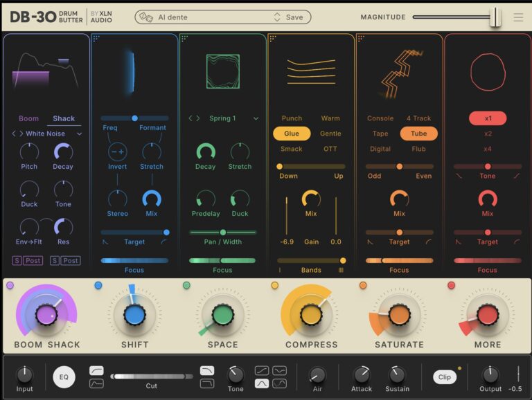Expand the Spring 1 reverb type dropdown
The height and width of the screenshot is (400, 532).
coord(256,118)
